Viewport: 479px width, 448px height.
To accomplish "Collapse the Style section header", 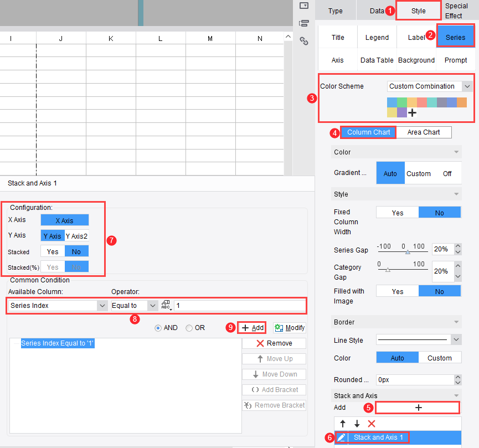I will tap(396, 194).
